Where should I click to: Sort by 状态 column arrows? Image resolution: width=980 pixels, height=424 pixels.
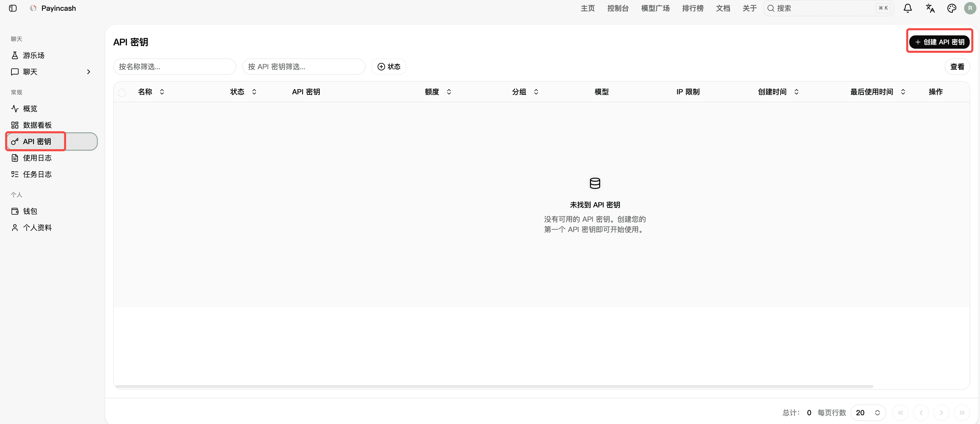(254, 92)
